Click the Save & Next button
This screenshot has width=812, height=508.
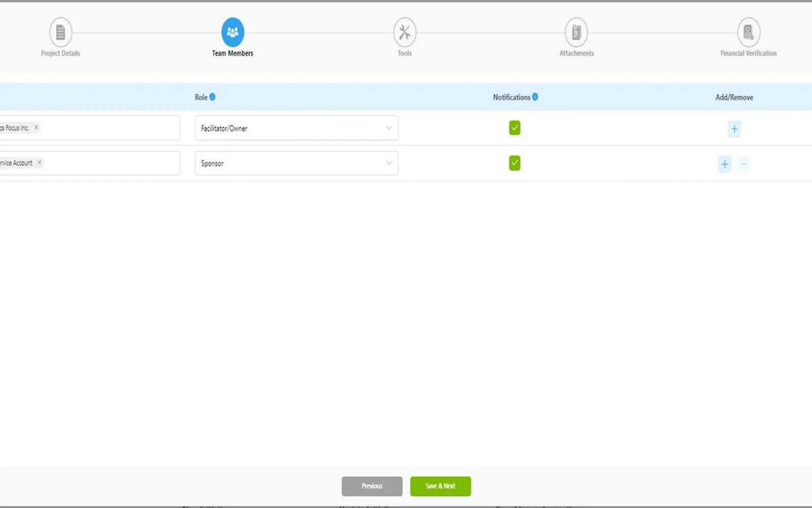tap(441, 486)
